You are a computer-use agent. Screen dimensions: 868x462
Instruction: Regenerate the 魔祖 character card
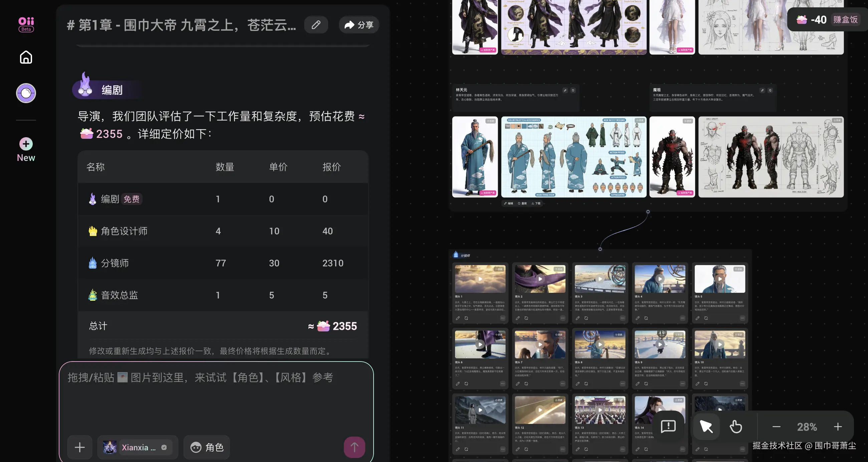[x=771, y=90]
